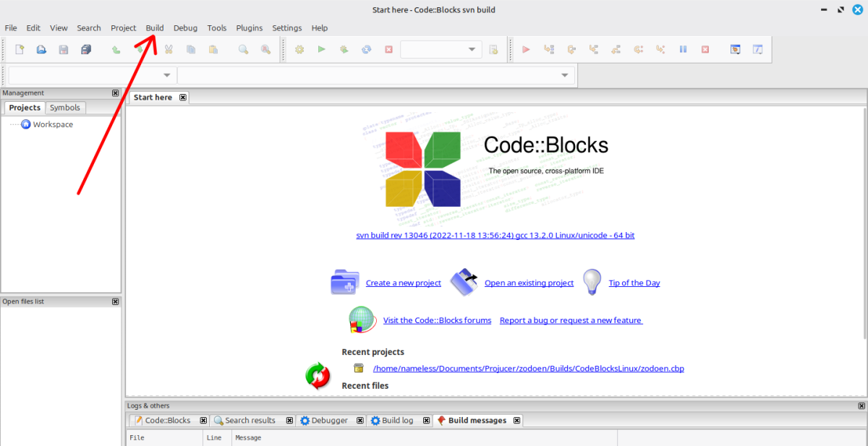Select the Projects tab

[25, 108]
